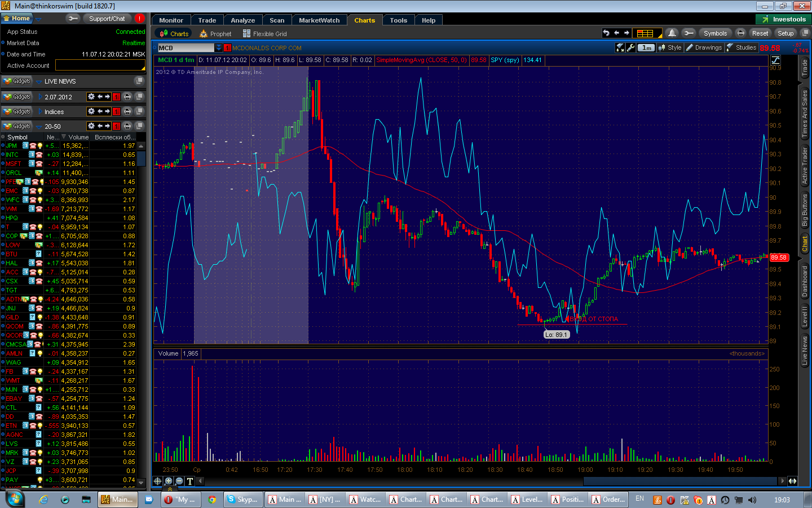812x508 pixels.
Task: Open the Dashboard side tab
Action: click(805, 281)
